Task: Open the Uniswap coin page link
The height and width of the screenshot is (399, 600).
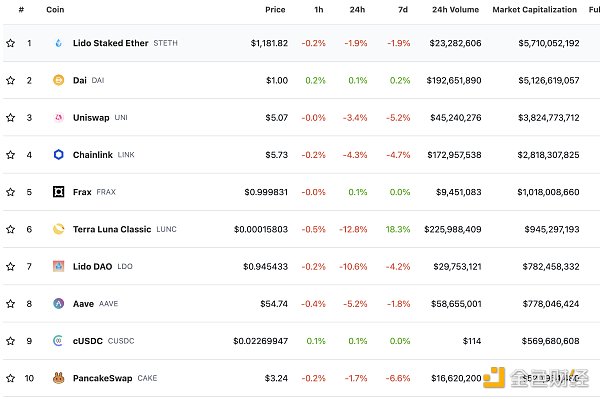Action: tap(91, 117)
